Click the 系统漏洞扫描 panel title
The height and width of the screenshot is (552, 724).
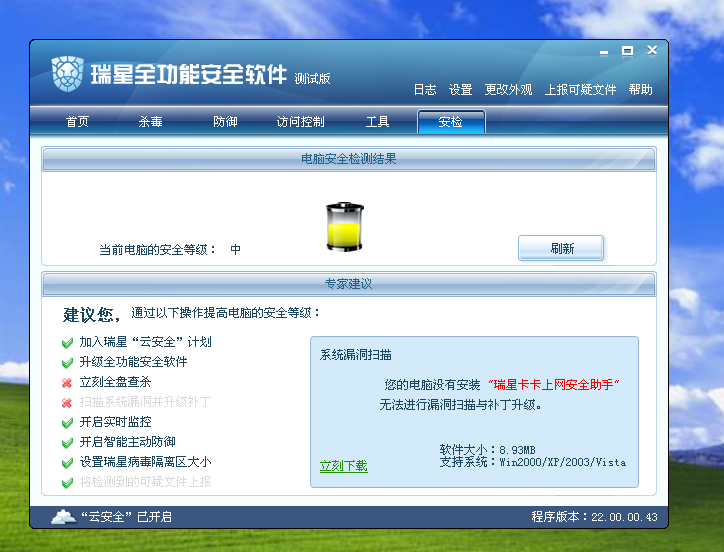(356, 355)
